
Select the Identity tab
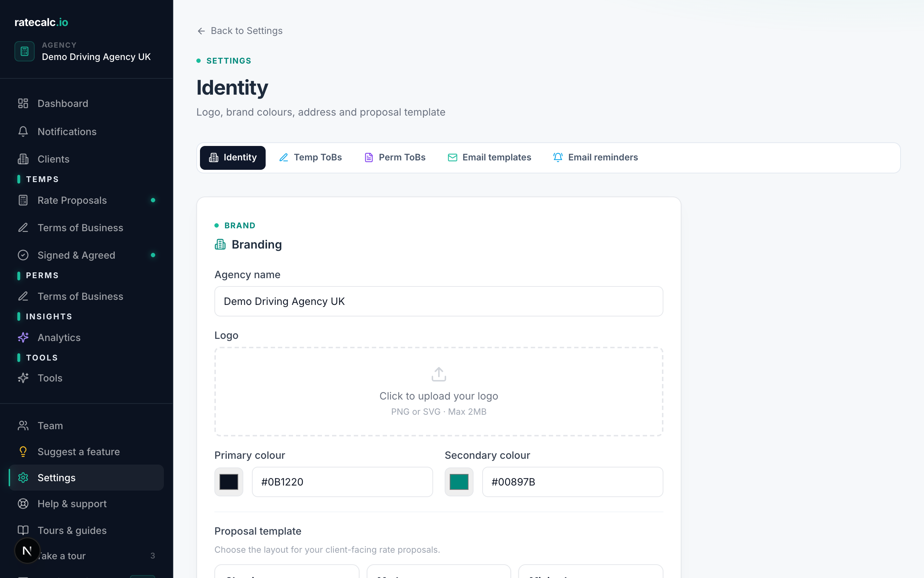point(232,158)
